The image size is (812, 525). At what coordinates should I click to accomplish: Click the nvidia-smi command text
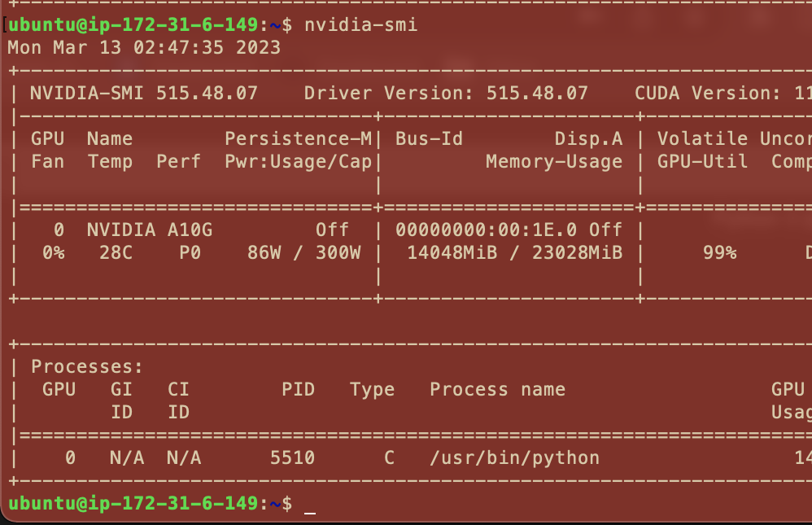[360, 25]
